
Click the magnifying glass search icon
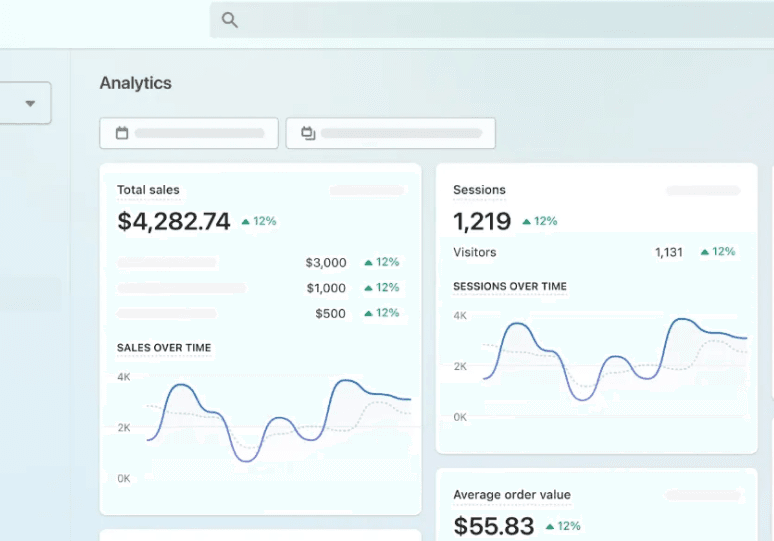[x=230, y=20]
